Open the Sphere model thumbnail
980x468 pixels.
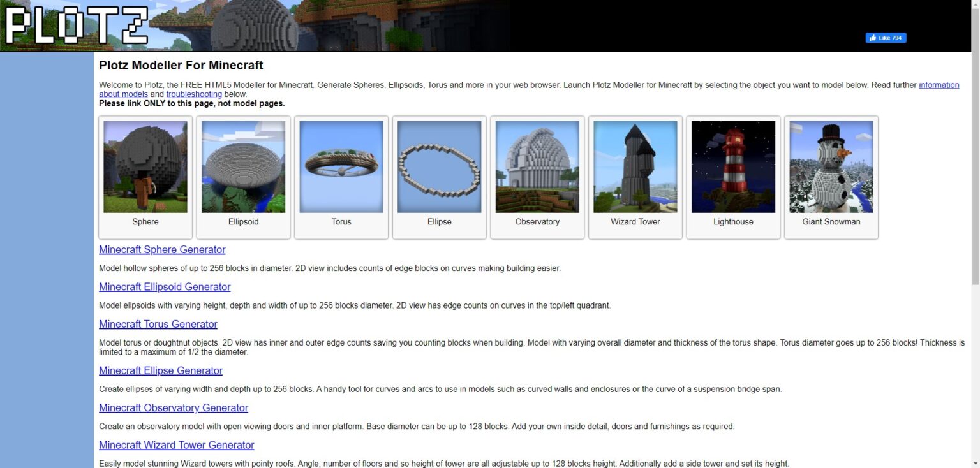(145, 167)
